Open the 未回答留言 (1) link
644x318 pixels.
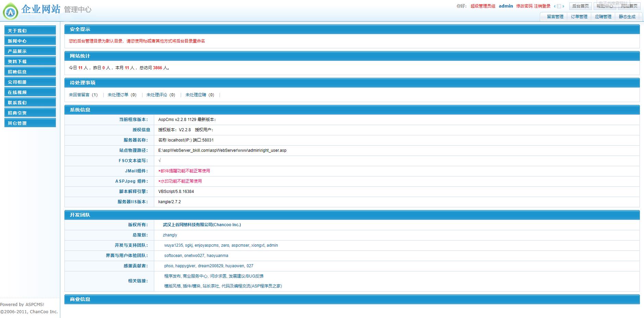83,95
